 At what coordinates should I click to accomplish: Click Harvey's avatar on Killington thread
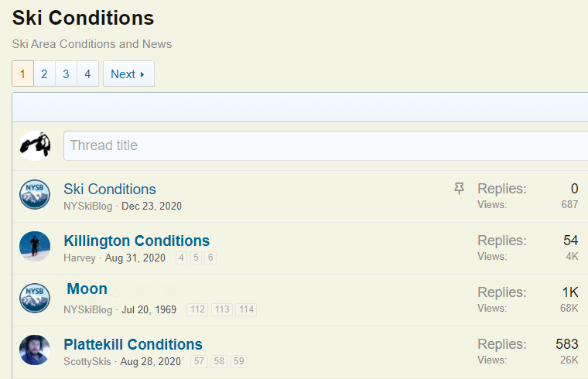tap(35, 247)
